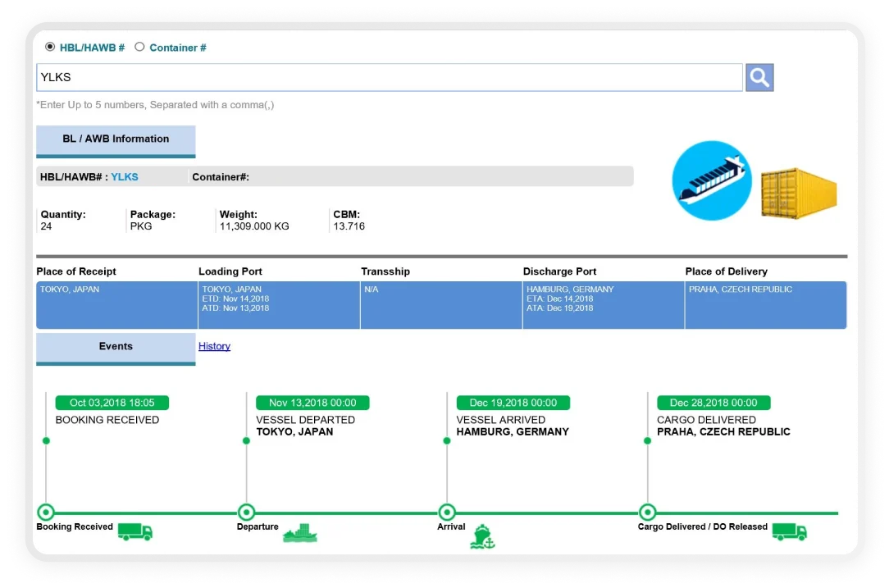Click the Arrival timeline circle marker

pos(447,513)
